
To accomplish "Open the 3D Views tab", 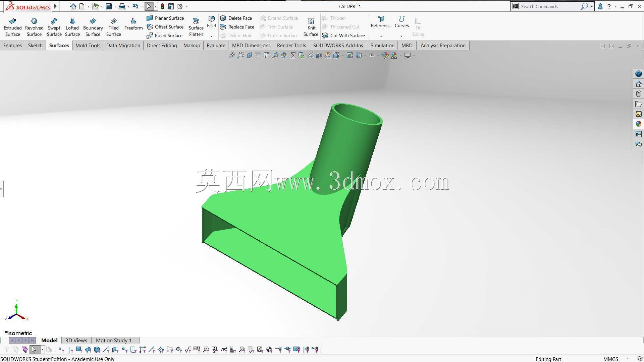I will (76, 340).
